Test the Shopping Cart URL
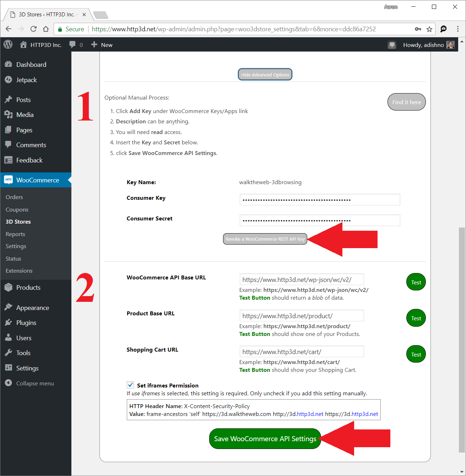Screen dimensions: 466x476 click(416, 354)
